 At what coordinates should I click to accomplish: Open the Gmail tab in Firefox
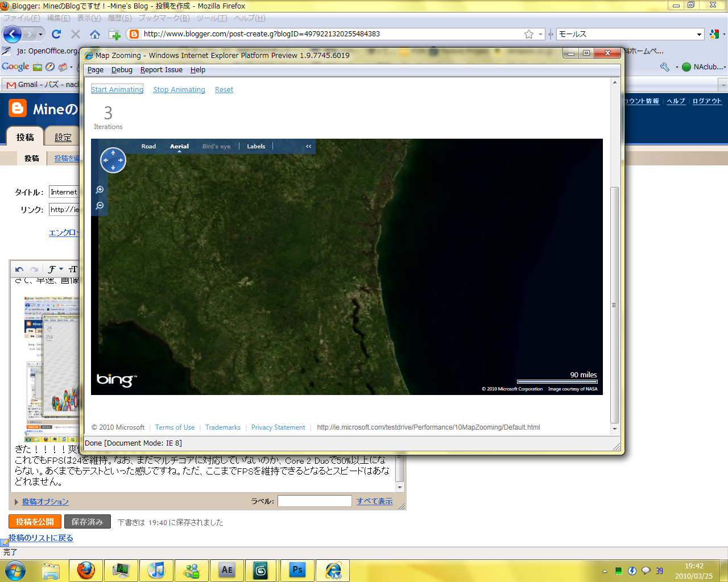pyautogui.click(x=43, y=85)
